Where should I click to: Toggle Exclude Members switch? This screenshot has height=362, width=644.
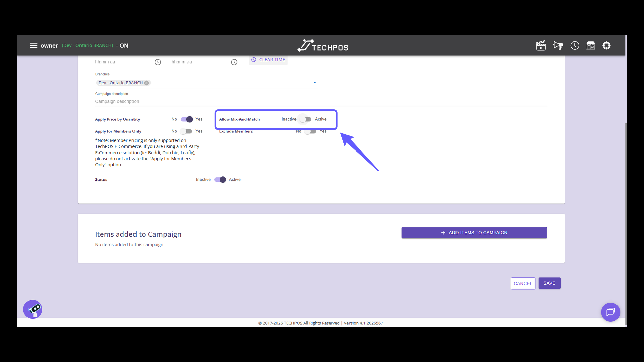pyautogui.click(x=310, y=131)
